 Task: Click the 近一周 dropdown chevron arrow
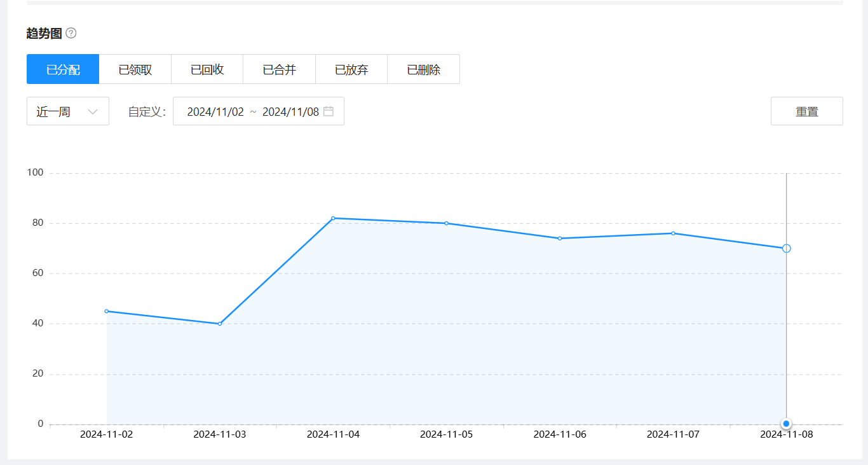click(93, 112)
